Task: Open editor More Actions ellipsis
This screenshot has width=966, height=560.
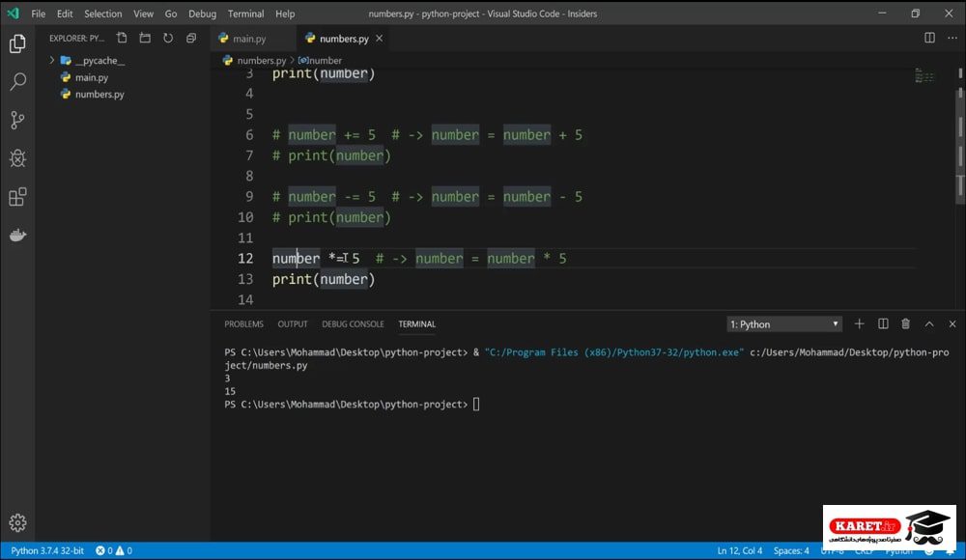Action: (952, 39)
